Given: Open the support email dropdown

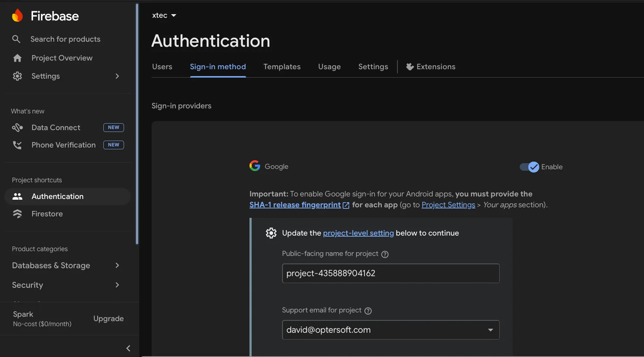Looking at the screenshot, I should point(490,330).
